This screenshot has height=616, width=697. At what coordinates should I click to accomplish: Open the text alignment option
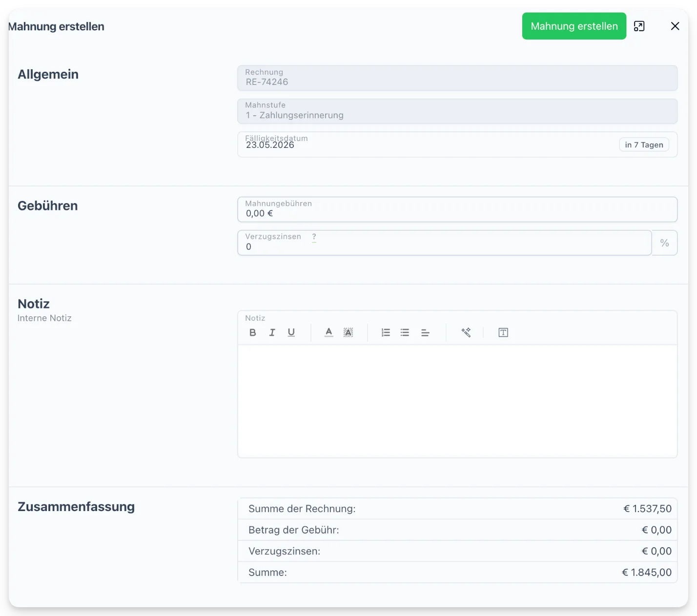pyautogui.click(x=425, y=332)
